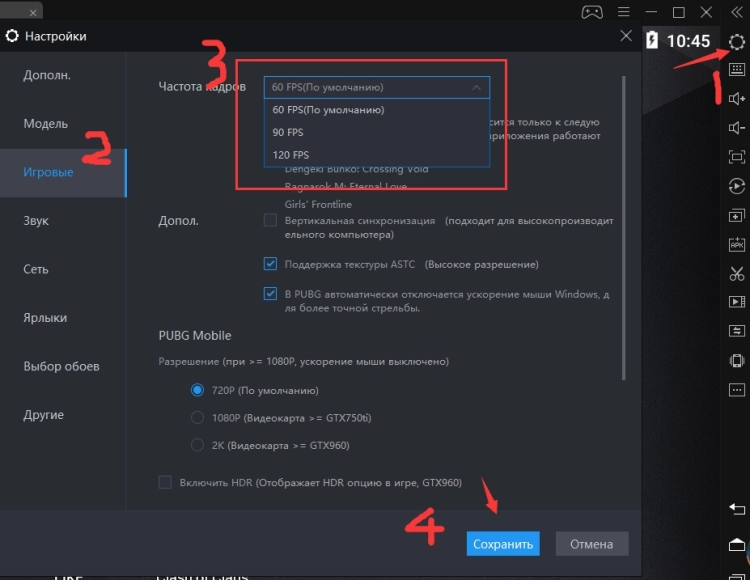Click the Сохранить button

pos(502,544)
